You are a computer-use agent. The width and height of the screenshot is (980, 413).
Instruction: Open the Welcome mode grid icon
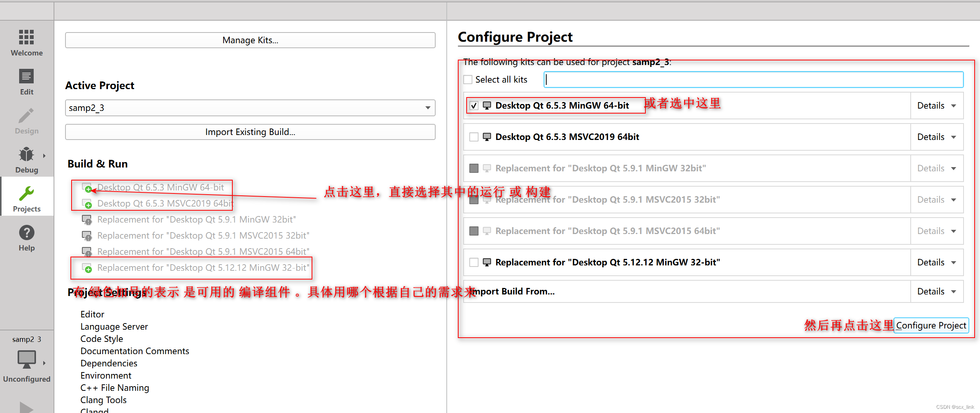(26, 37)
